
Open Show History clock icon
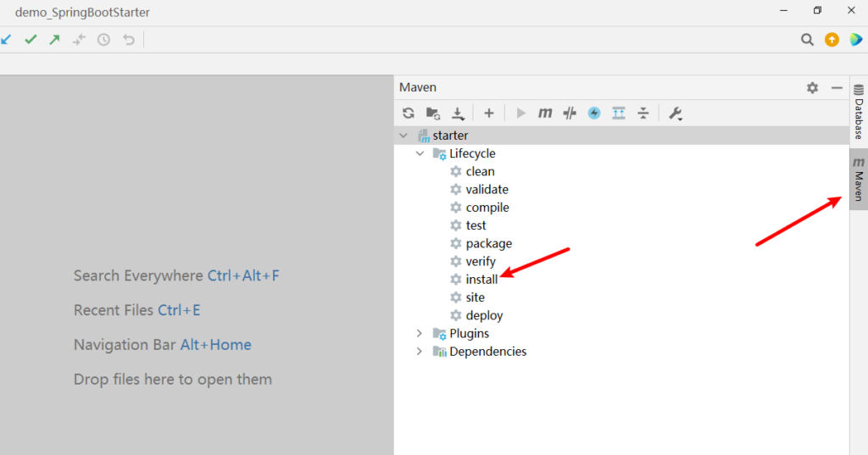(103, 39)
